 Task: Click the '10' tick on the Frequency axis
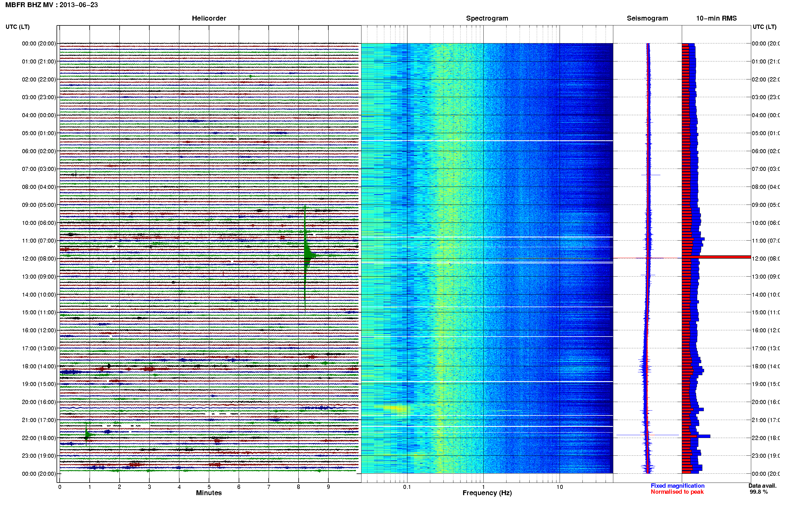coord(560,487)
